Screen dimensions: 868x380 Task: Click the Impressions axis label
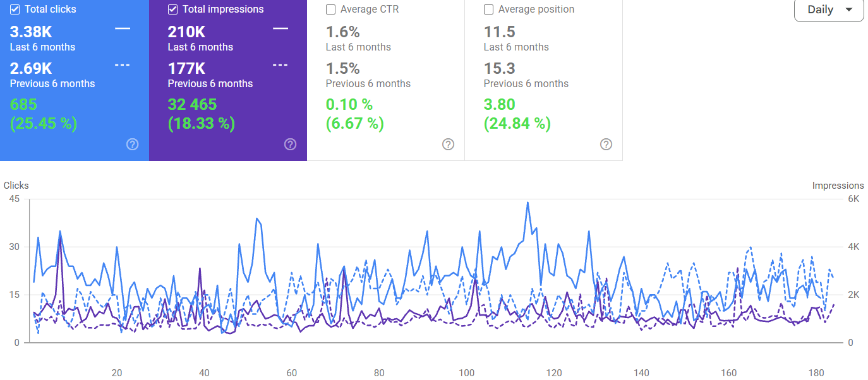tap(838, 186)
